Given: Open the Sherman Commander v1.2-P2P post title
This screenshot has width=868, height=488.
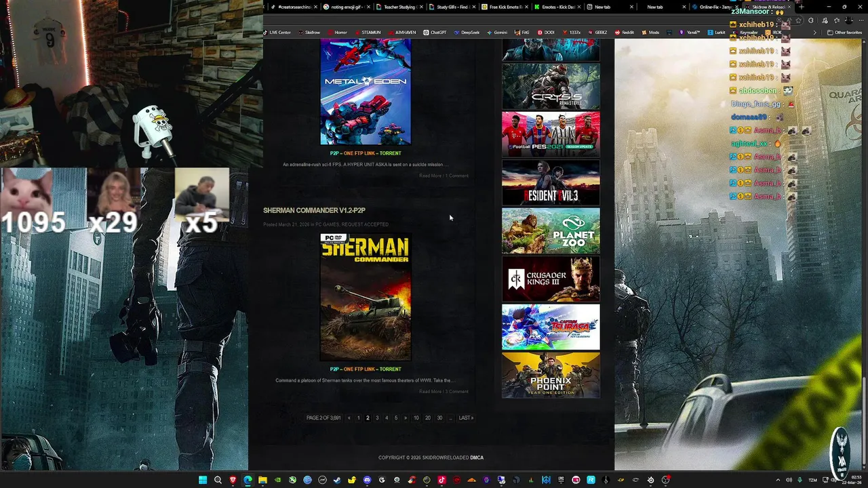Looking at the screenshot, I should 314,210.
